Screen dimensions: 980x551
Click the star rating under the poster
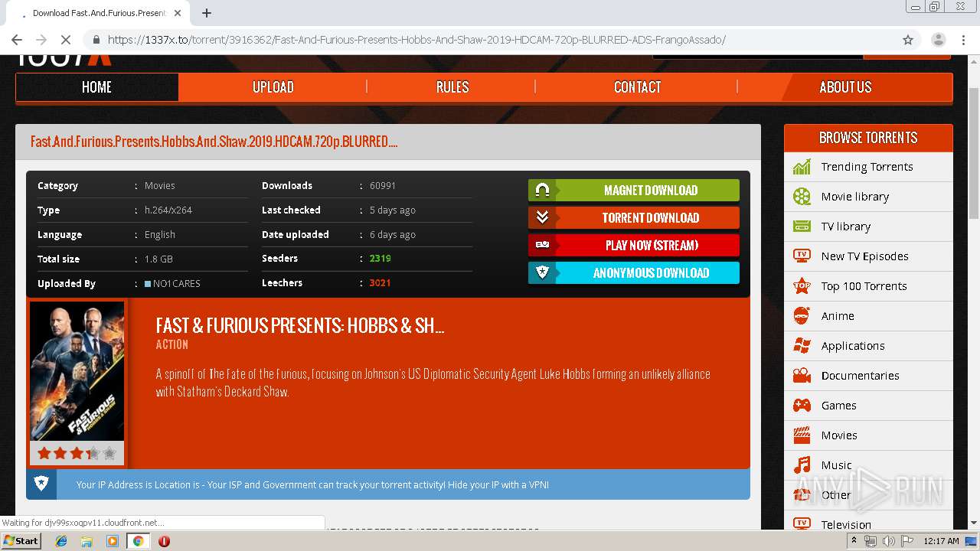(77, 453)
